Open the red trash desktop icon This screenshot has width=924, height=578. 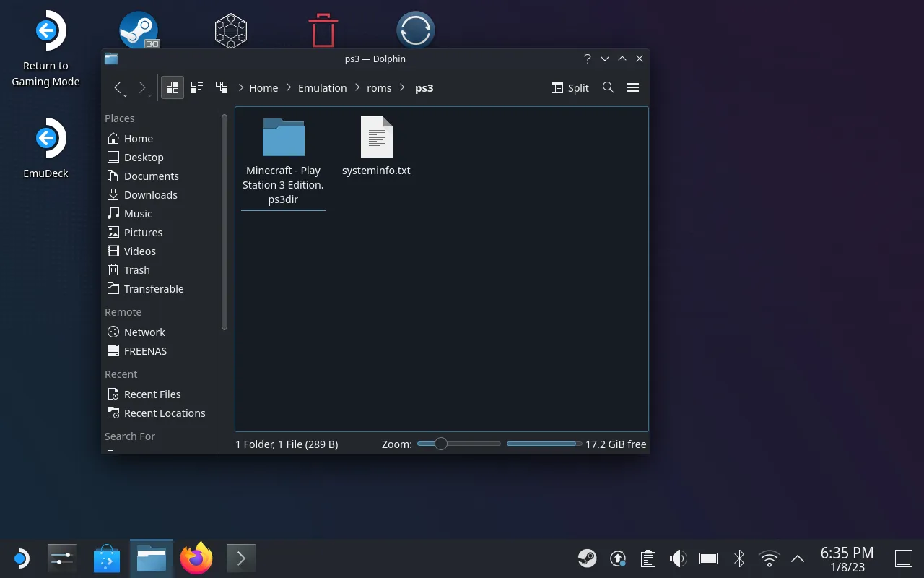(323, 30)
